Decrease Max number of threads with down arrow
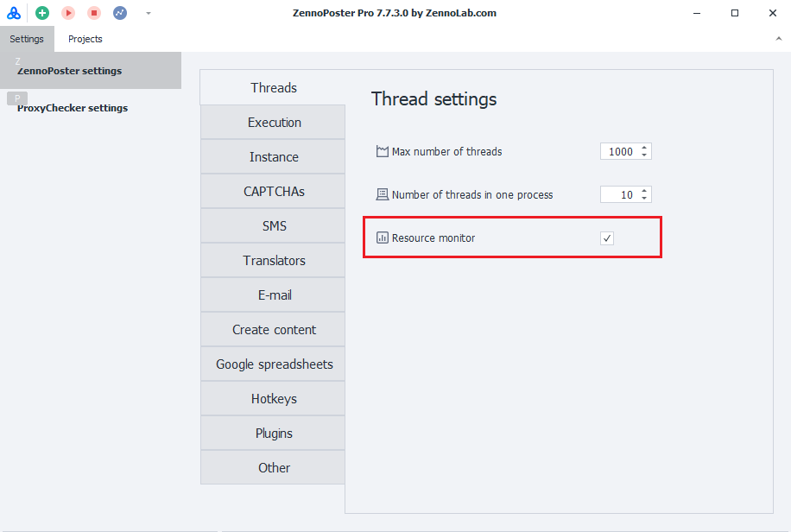791x532 pixels. point(644,155)
